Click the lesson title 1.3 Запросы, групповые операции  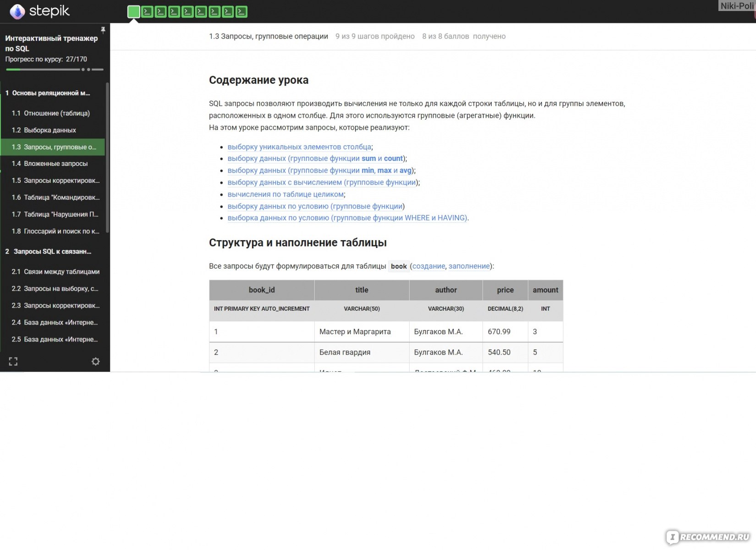(268, 36)
